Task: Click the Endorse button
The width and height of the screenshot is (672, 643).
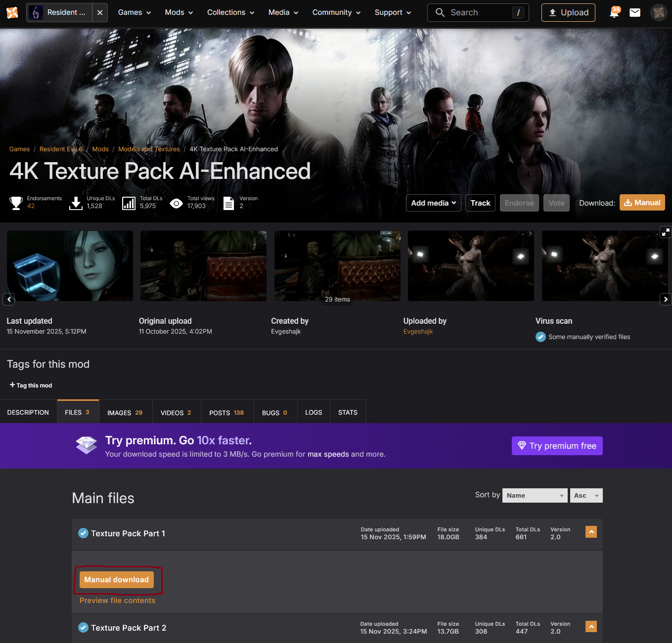Action: 519,203
